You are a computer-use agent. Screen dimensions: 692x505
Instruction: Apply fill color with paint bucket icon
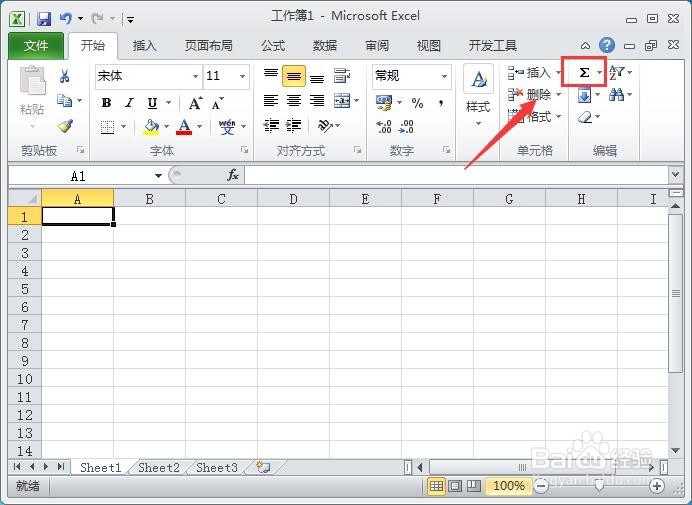[x=151, y=127]
